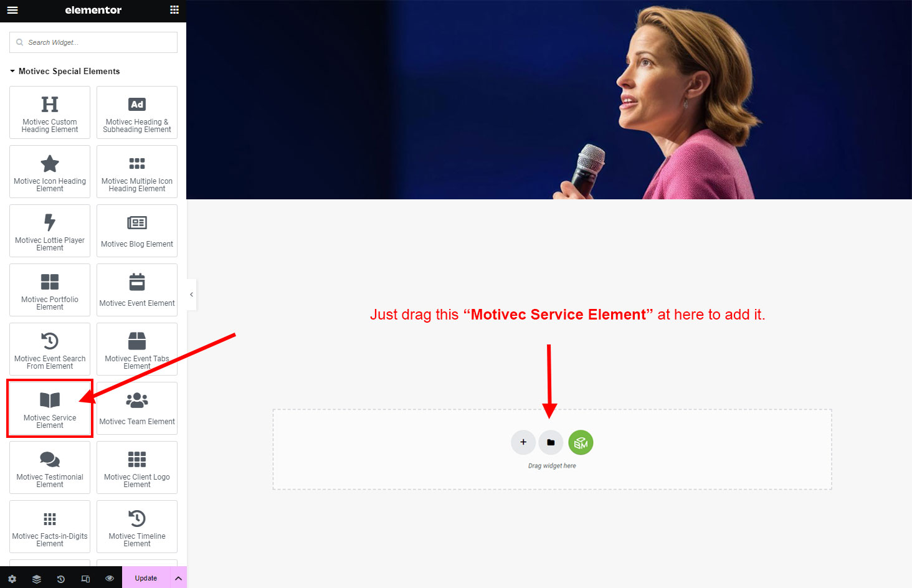Open the Navigator layers icon
This screenshot has width=912, height=588.
coord(37,579)
